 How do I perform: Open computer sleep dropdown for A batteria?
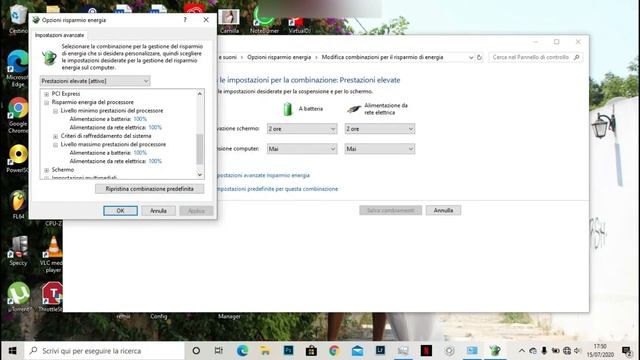click(x=302, y=149)
